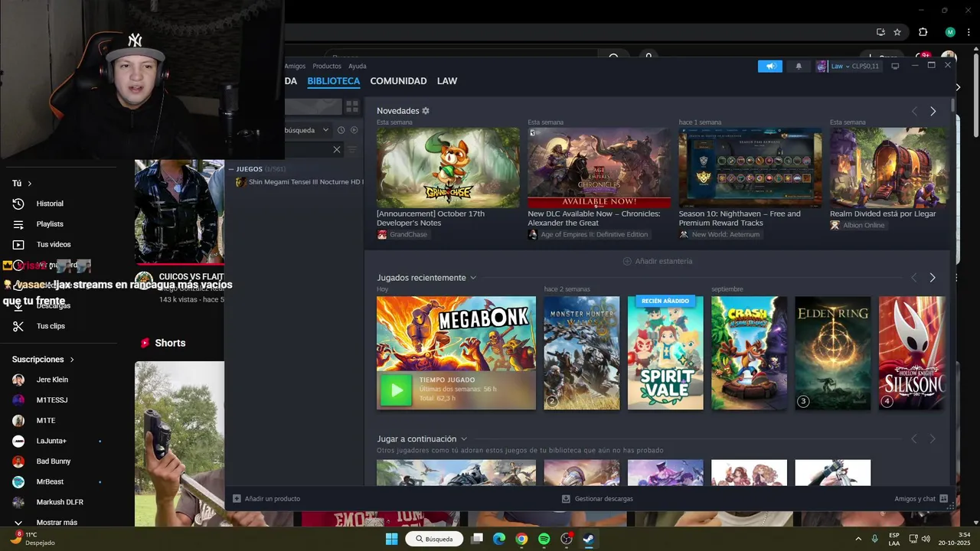
Task: Open Monster Hunter game cover
Action: click(x=582, y=353)
